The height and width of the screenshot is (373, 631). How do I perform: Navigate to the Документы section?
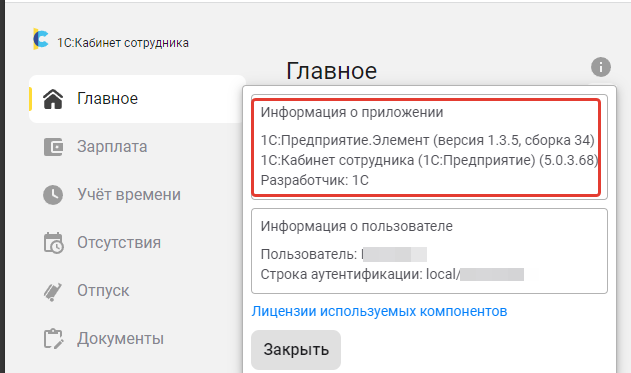pos(120,339)
